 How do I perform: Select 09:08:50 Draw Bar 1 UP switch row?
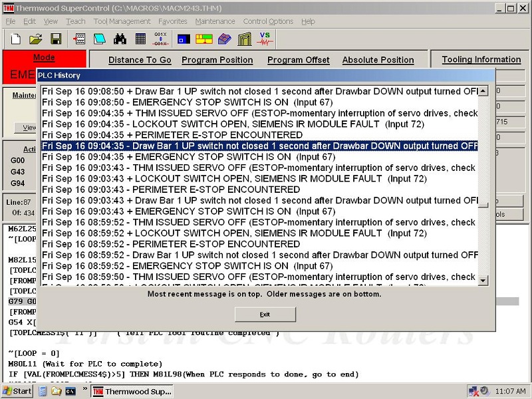[x=259, y=92]
